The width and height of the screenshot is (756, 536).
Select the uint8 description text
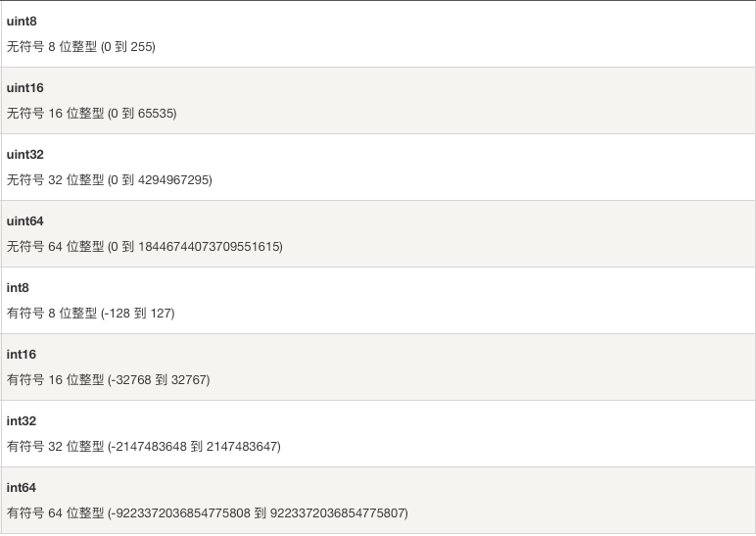(81, 47)
